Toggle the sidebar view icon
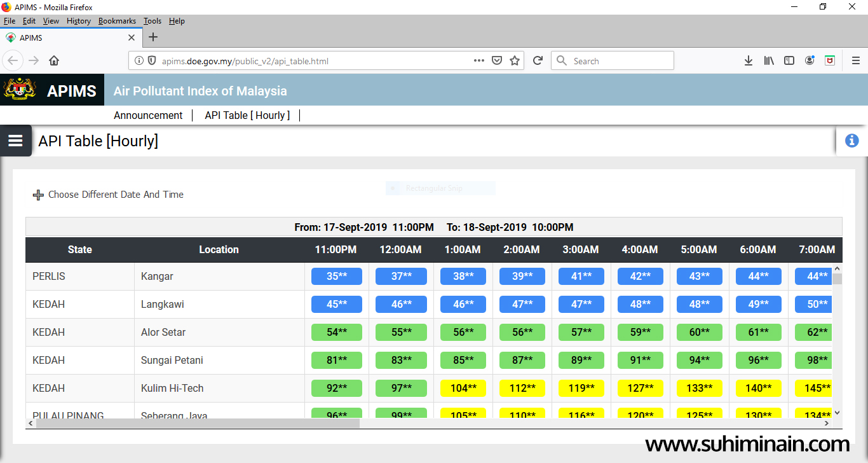868x463 pixels. tap(789, 61)
